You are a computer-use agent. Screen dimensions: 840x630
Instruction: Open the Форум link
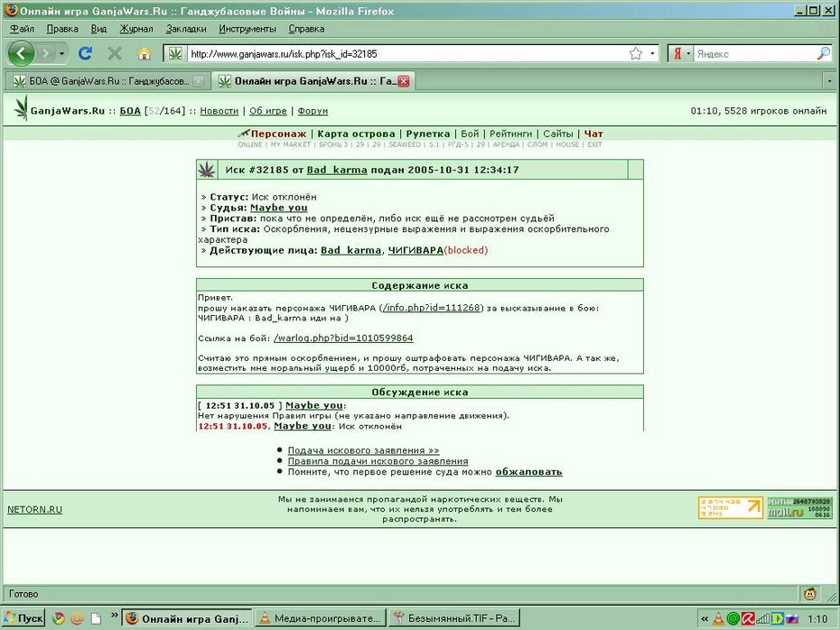[x=313, y=111]
